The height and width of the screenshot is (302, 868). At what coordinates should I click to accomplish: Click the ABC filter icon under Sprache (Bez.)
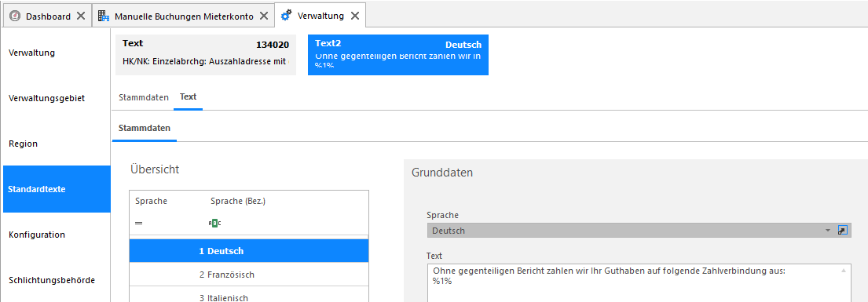click(214, 223)
